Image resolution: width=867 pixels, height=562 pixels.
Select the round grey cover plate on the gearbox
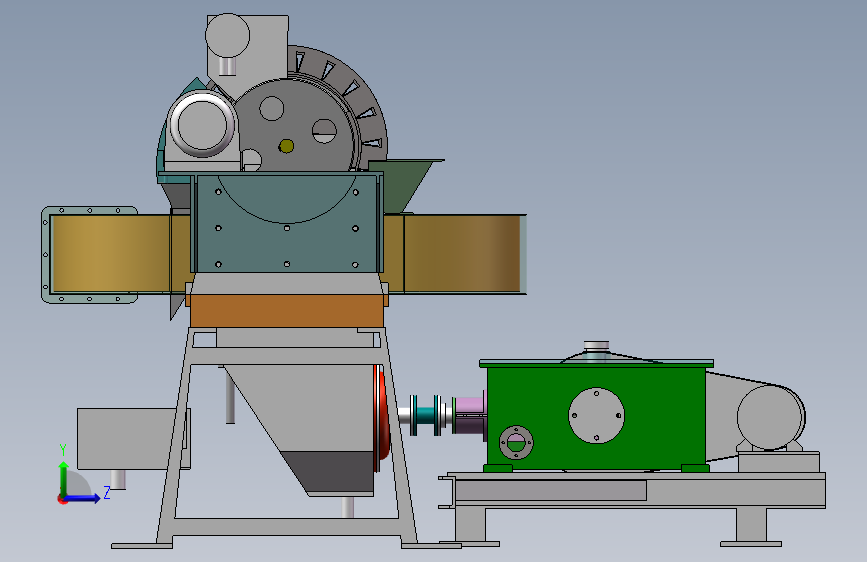597,415
